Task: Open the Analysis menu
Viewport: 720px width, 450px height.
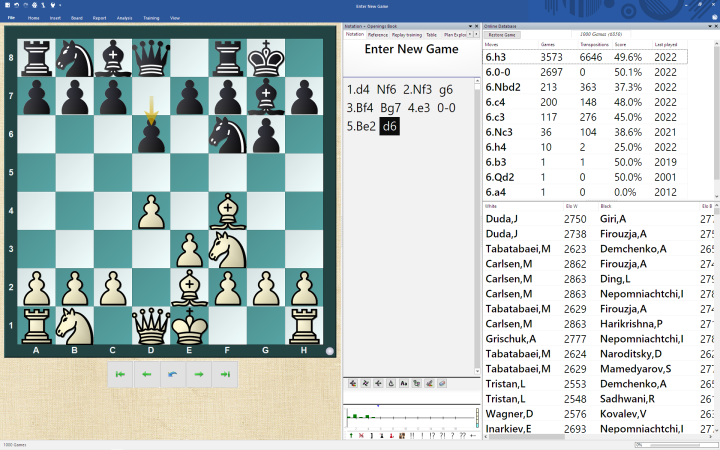Action: click(x=124, y=18)
